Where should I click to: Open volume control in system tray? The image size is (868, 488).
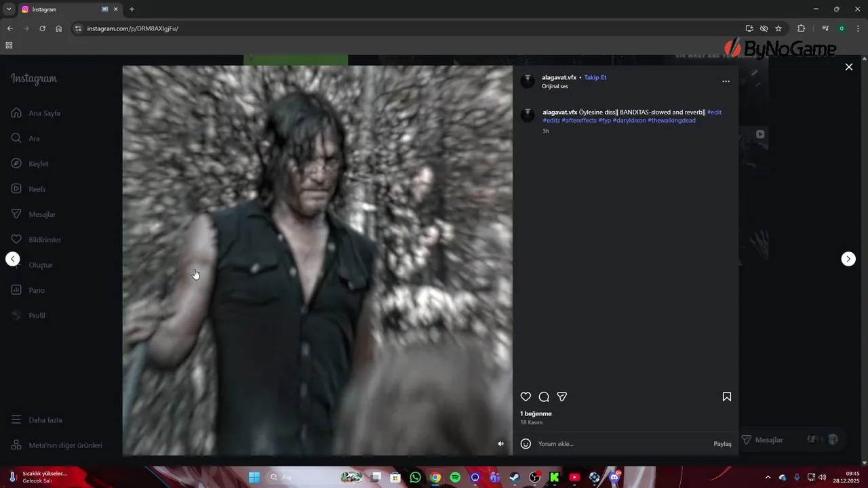[x=823, y=477]
